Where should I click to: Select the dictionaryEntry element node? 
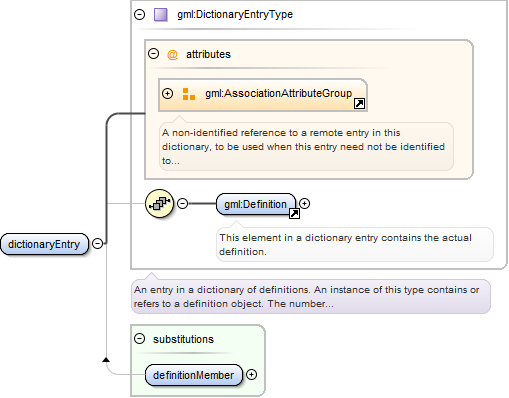click(45, 244)
